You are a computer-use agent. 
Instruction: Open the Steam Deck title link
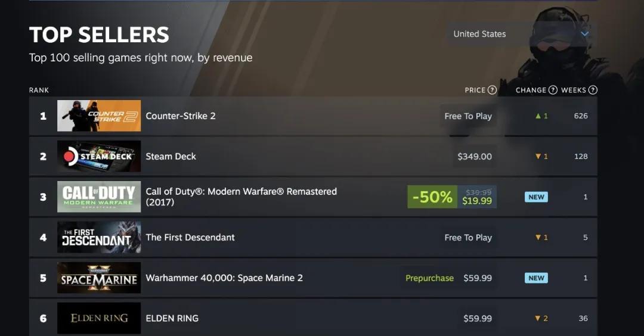171,156
